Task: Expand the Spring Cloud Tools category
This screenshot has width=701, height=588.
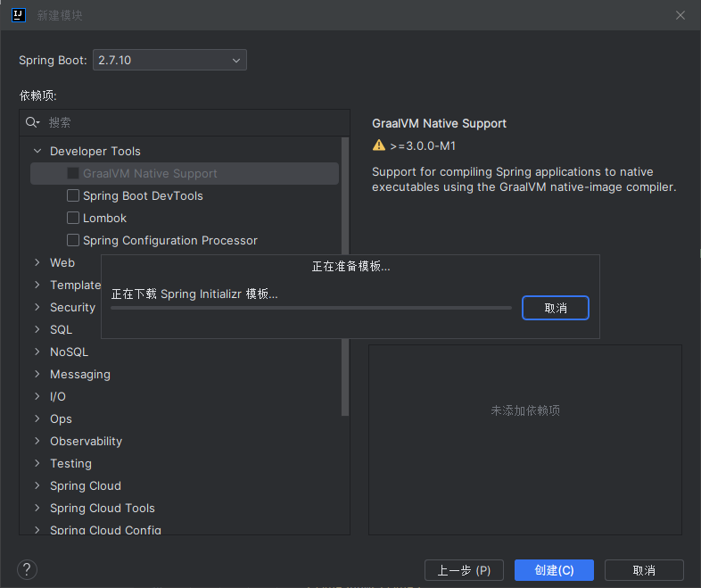Action: [37, 508]
